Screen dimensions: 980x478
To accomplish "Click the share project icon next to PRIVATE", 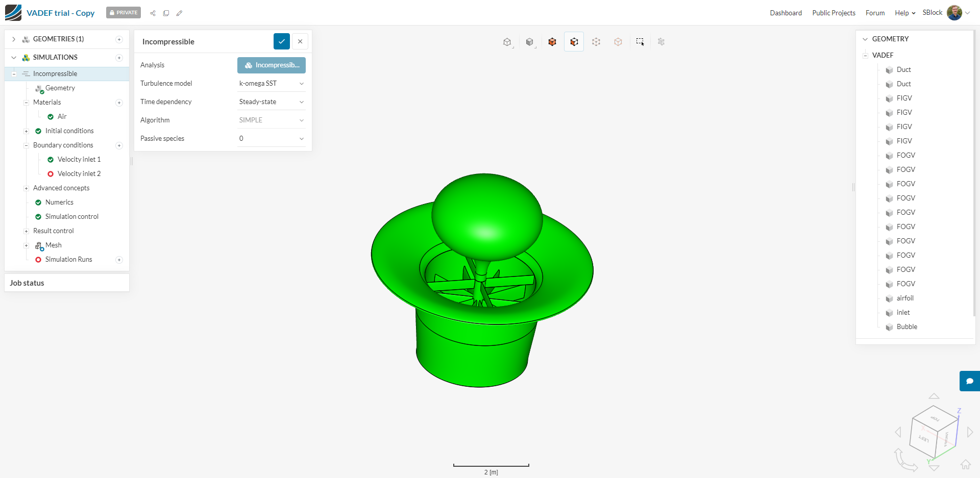I will click(x=153, y=13).
